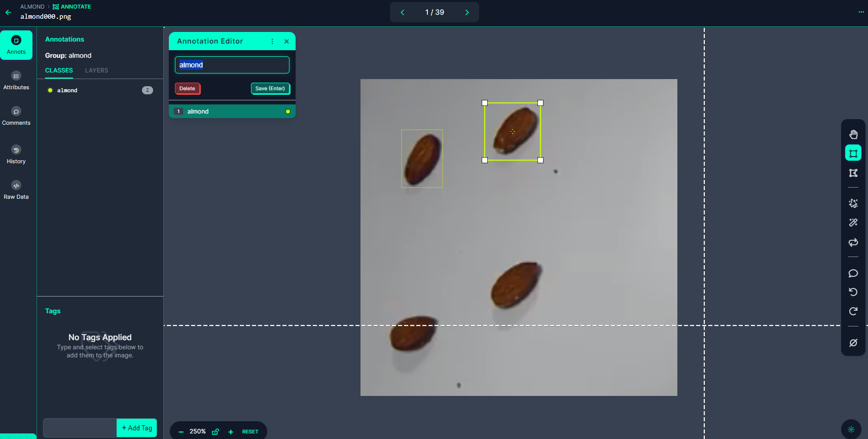
Task: Select the comment bubble tool
Action: point(853,273)
